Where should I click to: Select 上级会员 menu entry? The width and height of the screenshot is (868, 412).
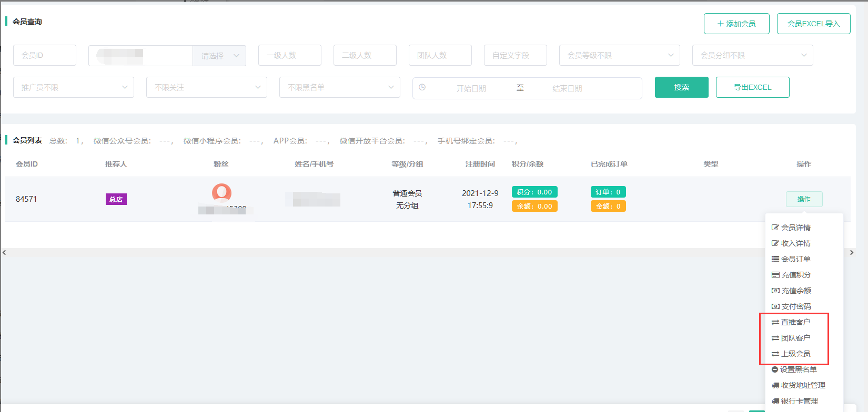(x=795, y=354)
